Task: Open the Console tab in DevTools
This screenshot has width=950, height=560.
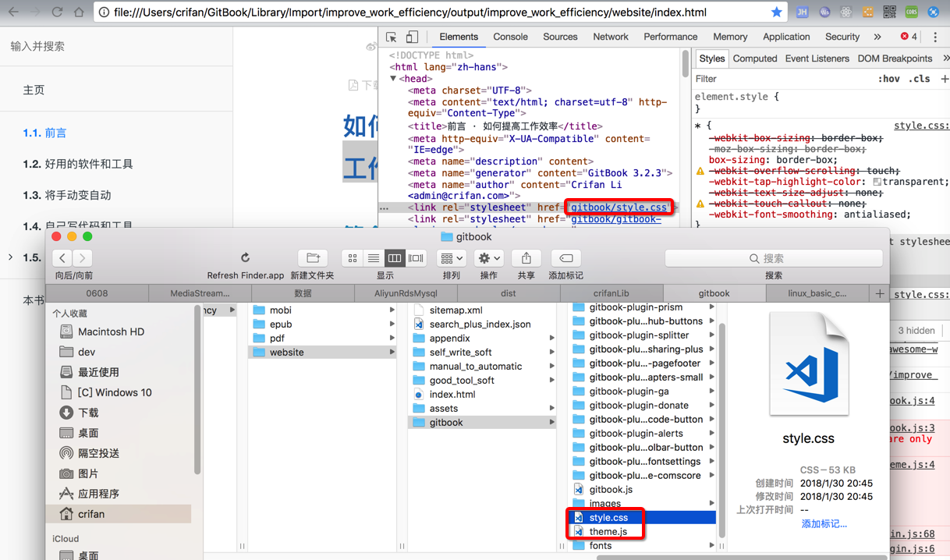Action: [510, 37]
